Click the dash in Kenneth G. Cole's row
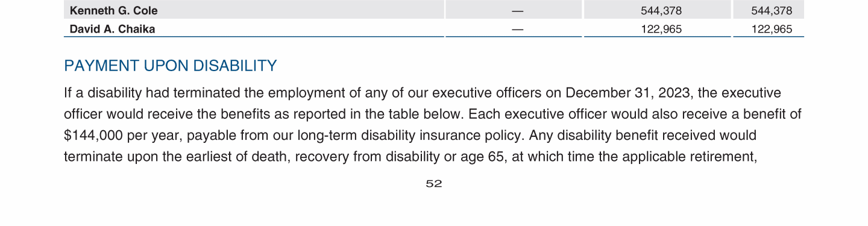This screenshot has height=226, width=868. pyautogui.click(x=517, y=11)
